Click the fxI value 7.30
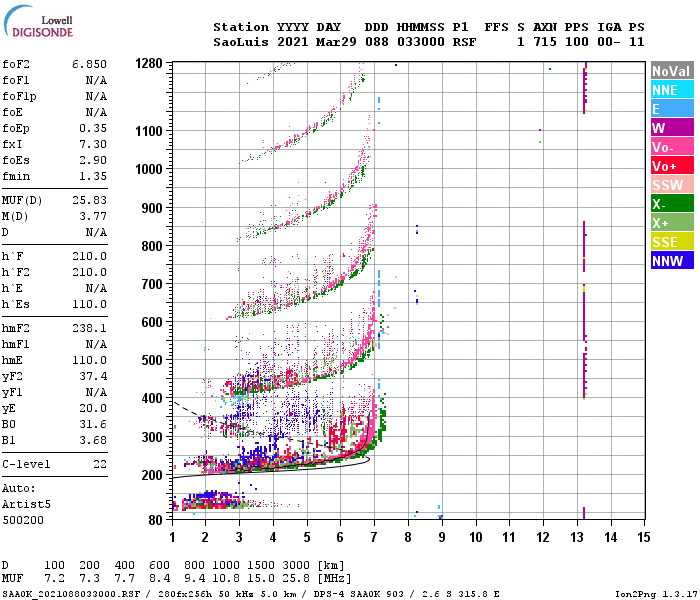The height and width of the screenshot is (600, 700). pyautogui.click(x=93, y=144)
